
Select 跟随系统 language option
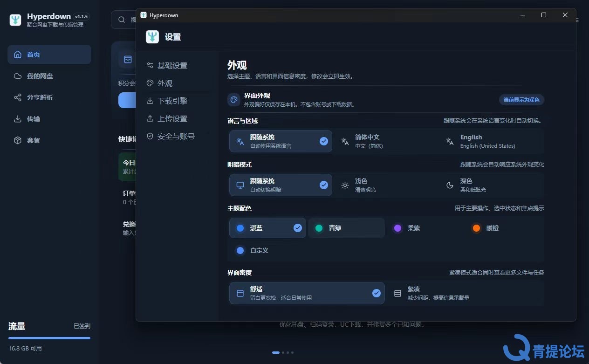click(281, 141)
